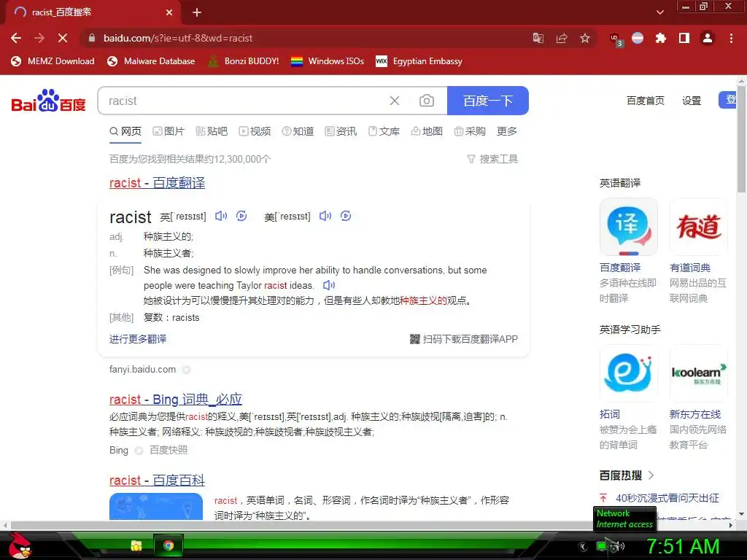Open a new browser tab
747x560 pixels.
coord(197,12)
